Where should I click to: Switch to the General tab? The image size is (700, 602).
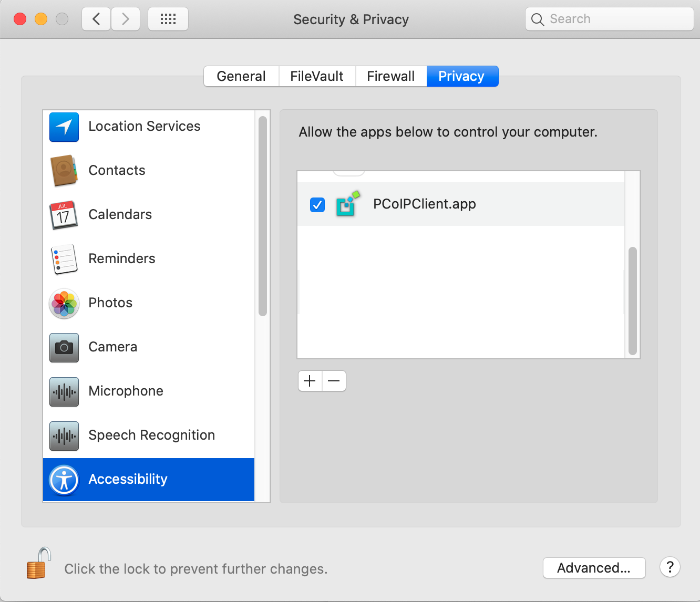(x=241, y=76)
